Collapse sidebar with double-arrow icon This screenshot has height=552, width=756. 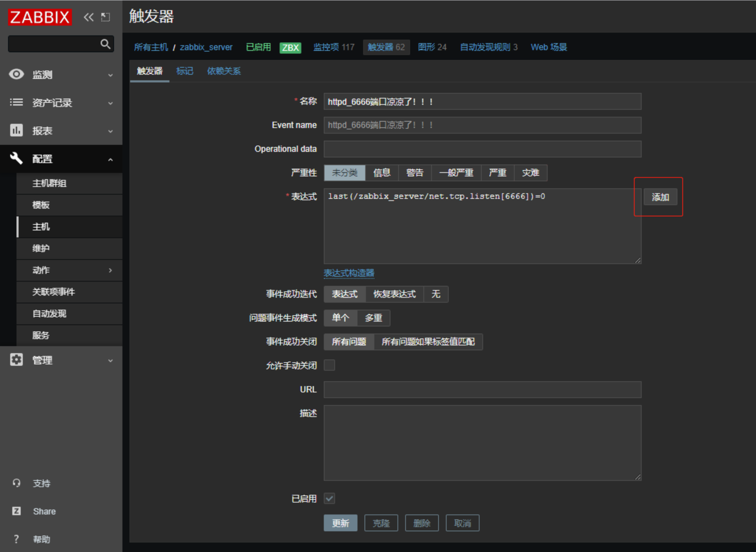click(x=88, y=17)
